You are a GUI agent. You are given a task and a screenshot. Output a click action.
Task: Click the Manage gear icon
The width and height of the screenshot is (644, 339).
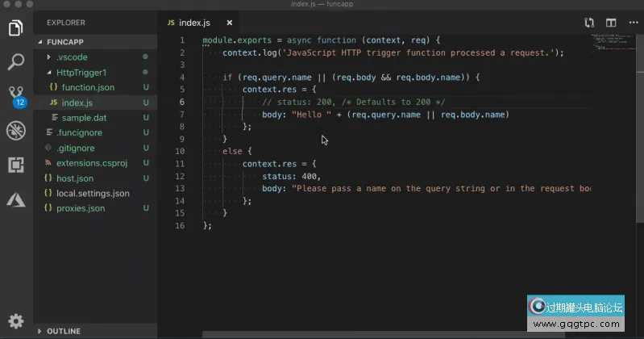[15, 320]
